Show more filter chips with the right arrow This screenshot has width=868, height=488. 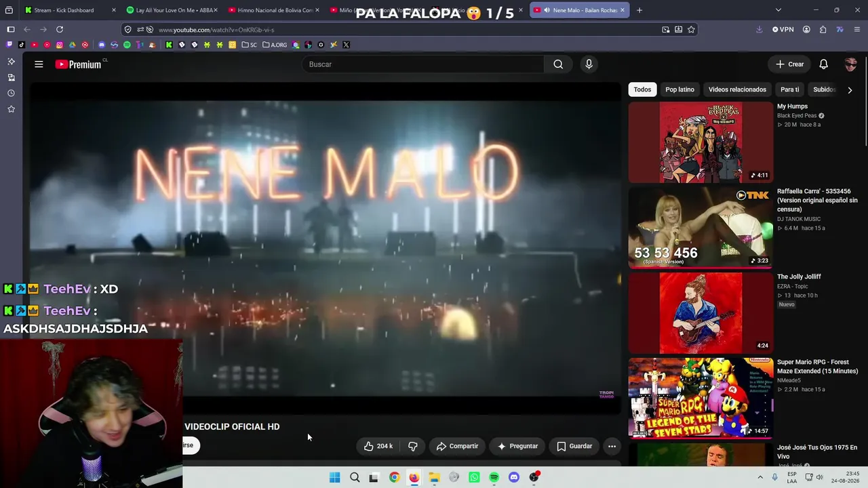click(x=850, y=89)
